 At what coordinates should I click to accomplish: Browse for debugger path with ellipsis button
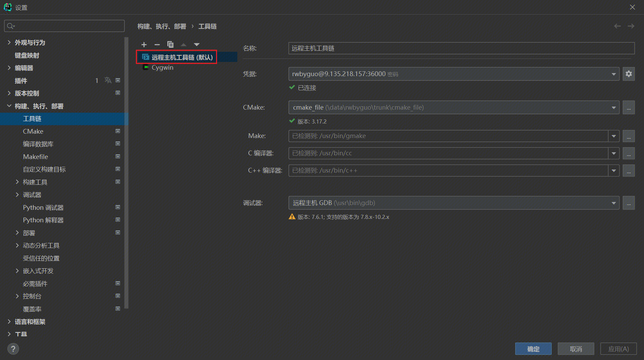629,203
